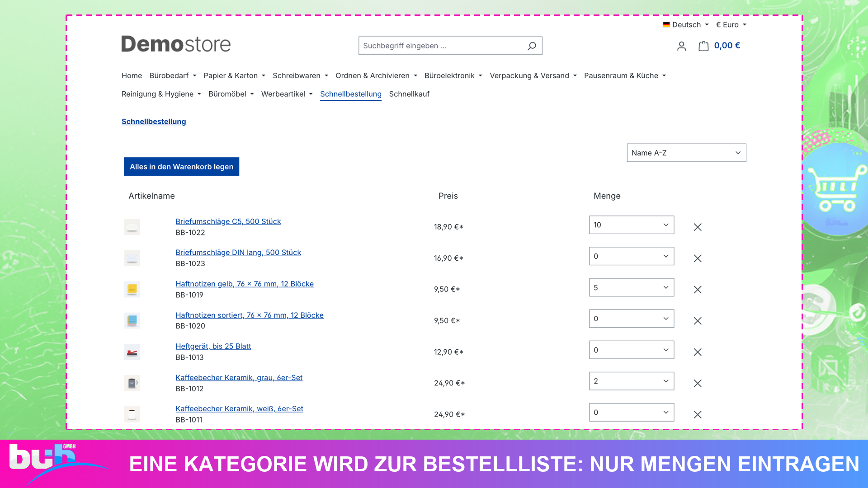Image resolution: width=868 pixels, height=488 pixels.
Task: Open the Schnellkauf navigation item
Action: click(409, 94)
